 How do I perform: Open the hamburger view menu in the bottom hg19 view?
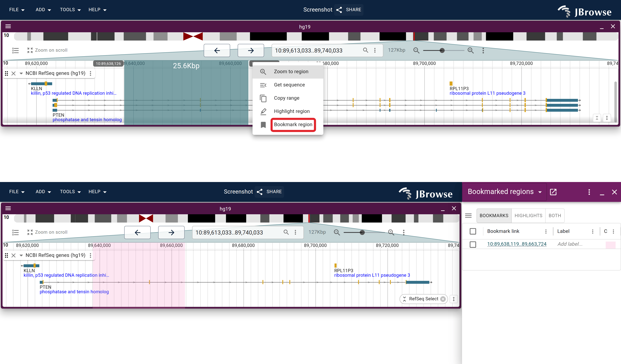tap(8, 208)
